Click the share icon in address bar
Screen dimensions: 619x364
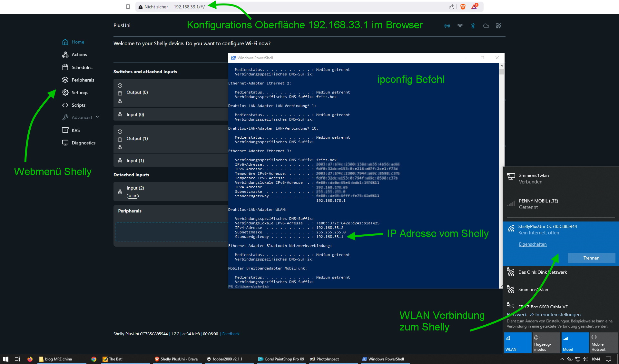(x=451, y=7)
